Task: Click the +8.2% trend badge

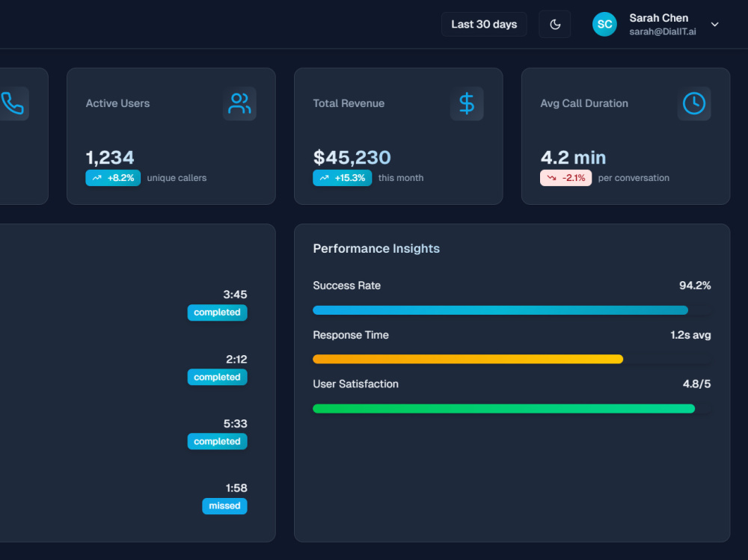Action: click(113, 178)
